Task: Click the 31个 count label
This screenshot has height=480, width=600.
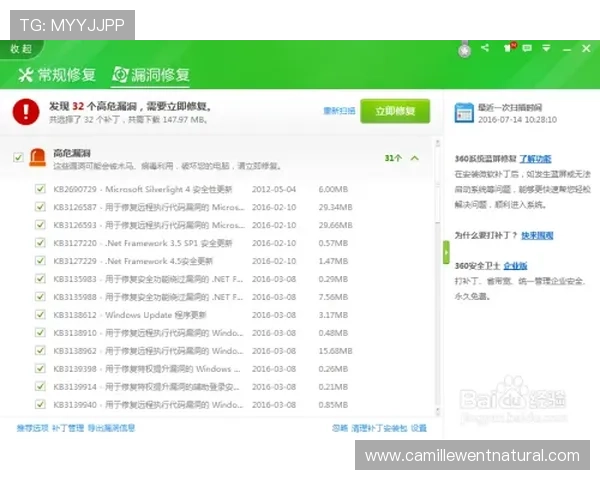Action: (x=393, y=158)
